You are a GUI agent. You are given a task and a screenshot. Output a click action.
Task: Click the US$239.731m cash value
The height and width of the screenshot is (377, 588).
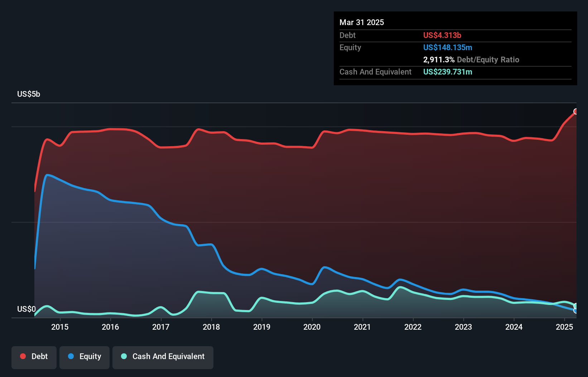coord(448,72)
